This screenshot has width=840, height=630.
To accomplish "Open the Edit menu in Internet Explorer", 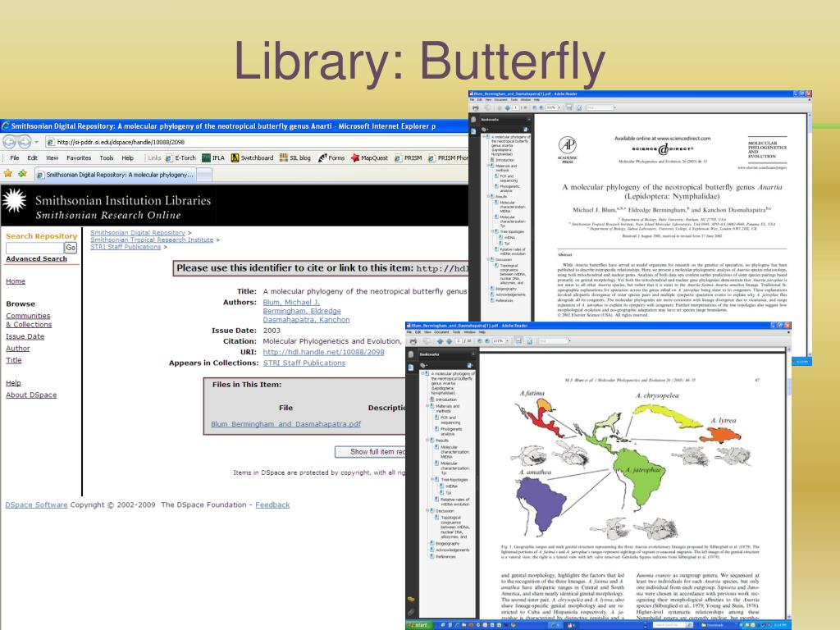I will [x=32, y=158].
